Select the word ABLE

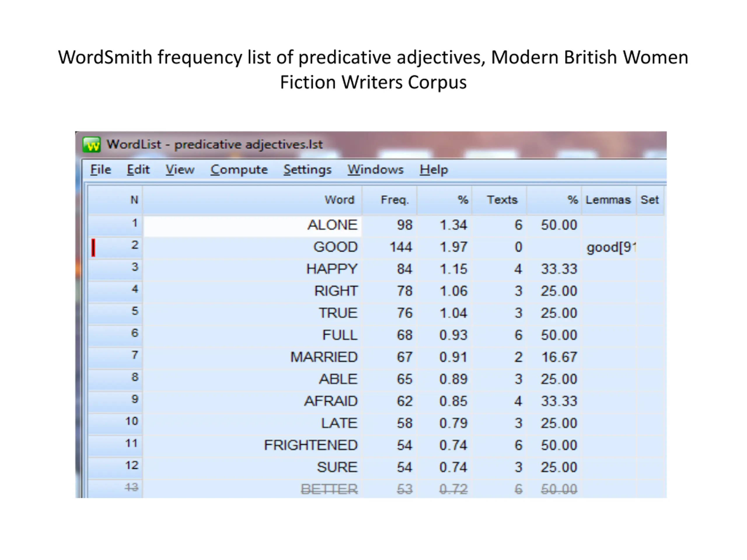tap(338, 379)
